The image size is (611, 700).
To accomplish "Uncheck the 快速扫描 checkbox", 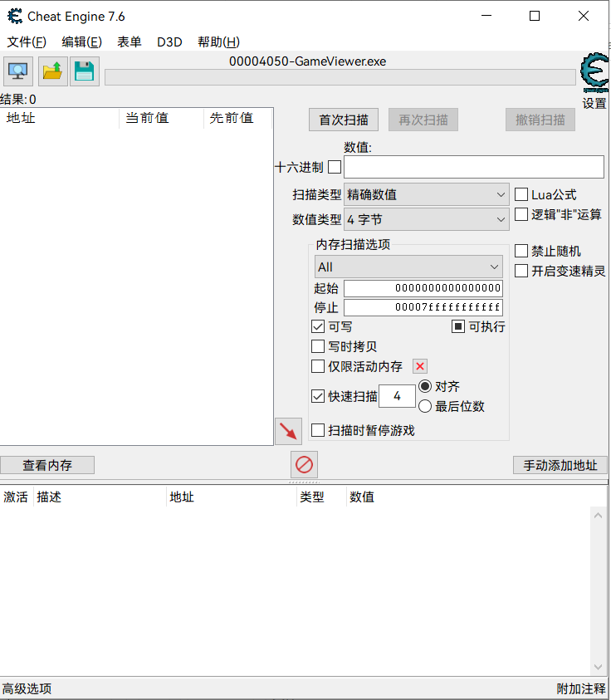I will (x=318, y=396).
